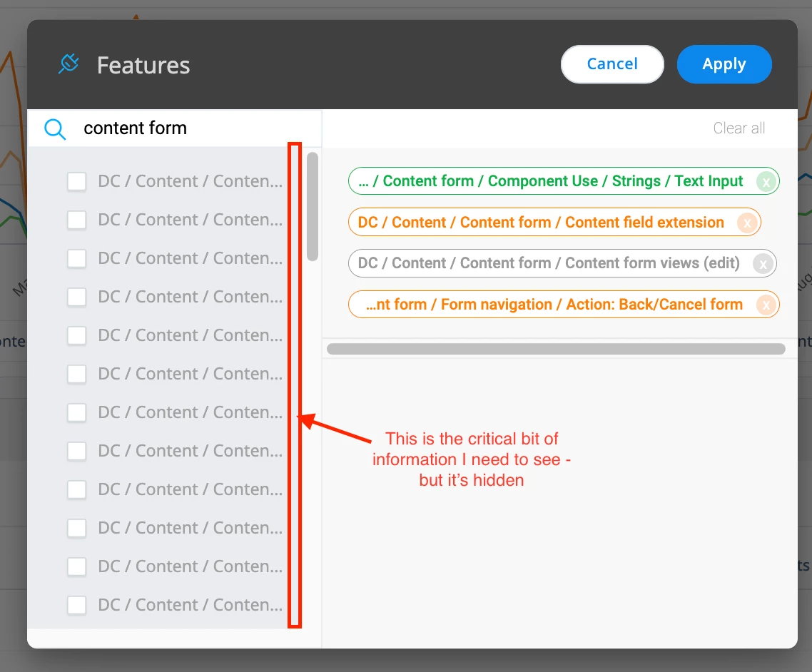812x672 pixels.
Task: Remove Content form views (edit) tag
Action: 763,264
